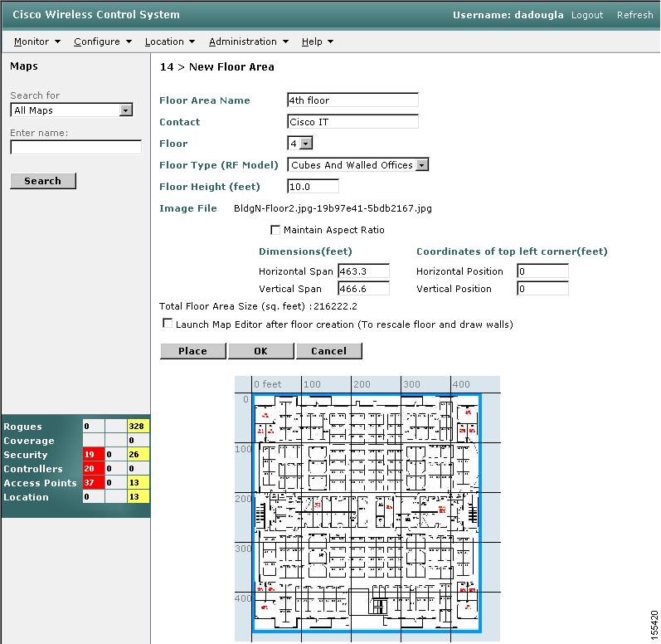This screenshot has height=644, width=661.
Task: Click the Location summary link
Action: click(x=26, y=497)
